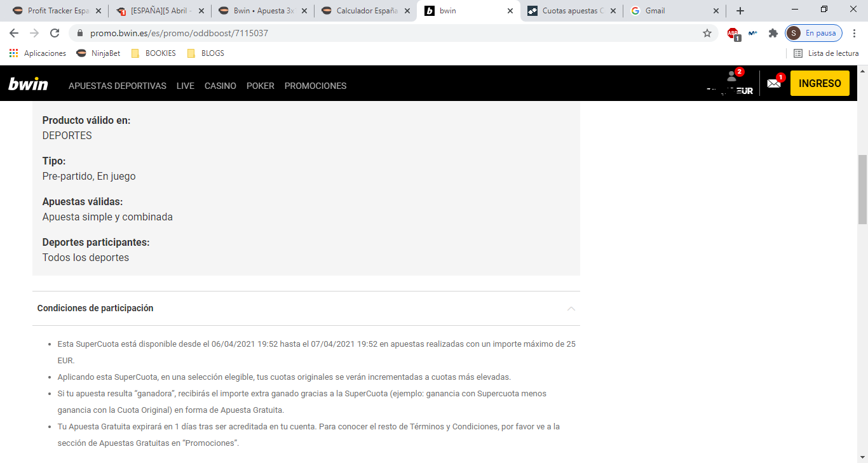
Task: Open Chrome's three-dot menu
Action: 855,33
